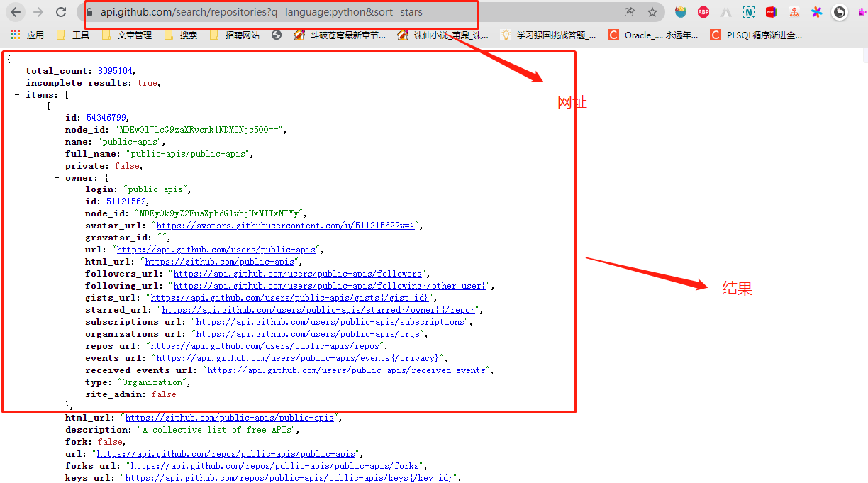Select the description 'A collective list of free APIs'
The image size is (868, 483).
218,430
